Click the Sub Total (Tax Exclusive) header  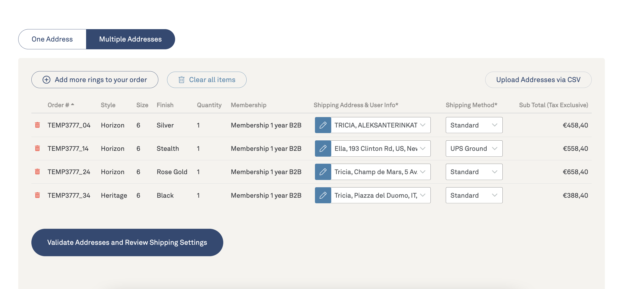pos(554,105)
